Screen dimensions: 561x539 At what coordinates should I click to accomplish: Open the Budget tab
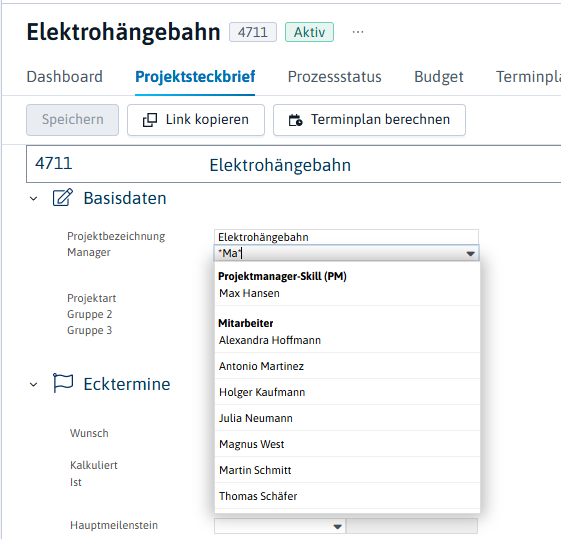point(439,77)
